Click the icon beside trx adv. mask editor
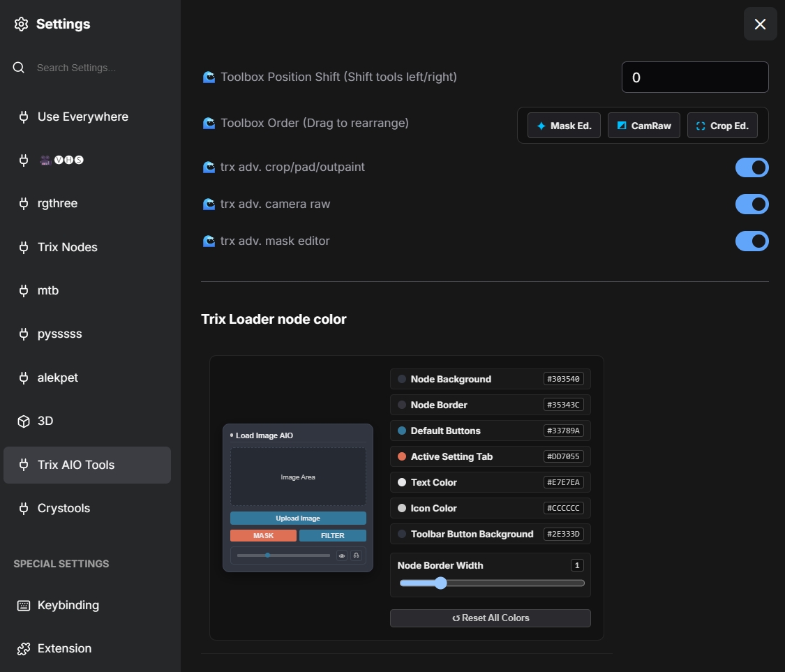The image size is (785, 672). pos(209,241)
